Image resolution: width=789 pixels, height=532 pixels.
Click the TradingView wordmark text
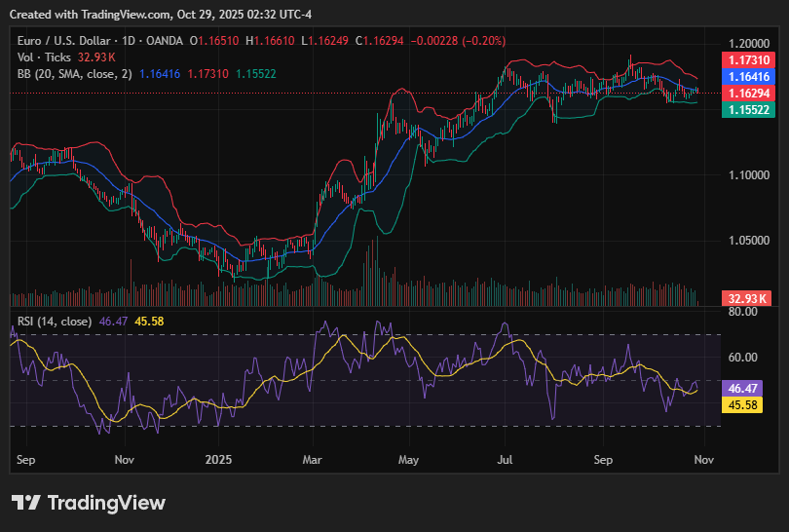point(106,503)
